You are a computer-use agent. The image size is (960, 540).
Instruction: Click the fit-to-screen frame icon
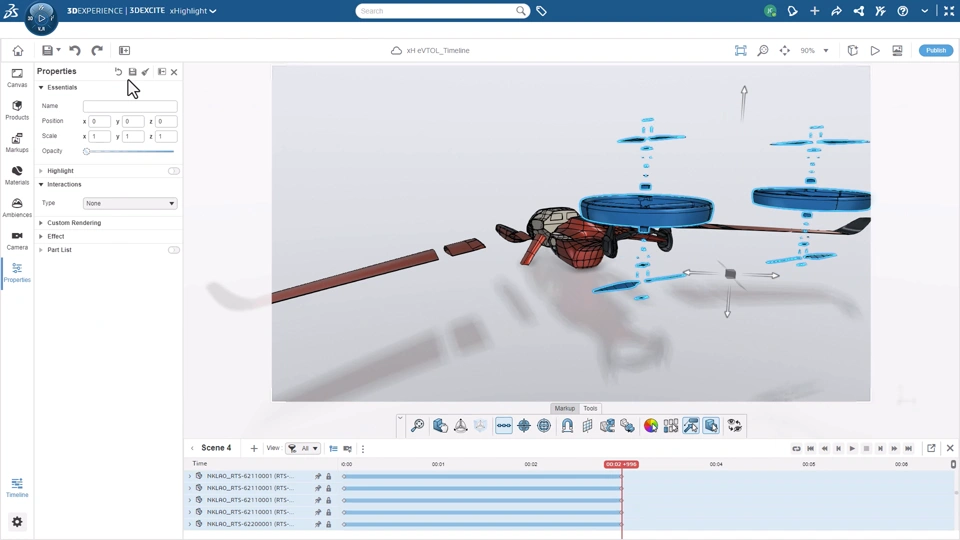click(x=740, y=50)
